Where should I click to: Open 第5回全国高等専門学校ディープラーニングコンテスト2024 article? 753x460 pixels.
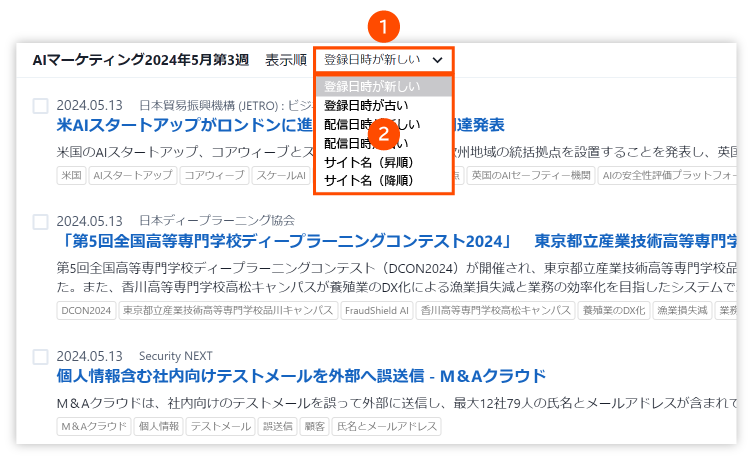pyautogui.click(x=397, y=241)
